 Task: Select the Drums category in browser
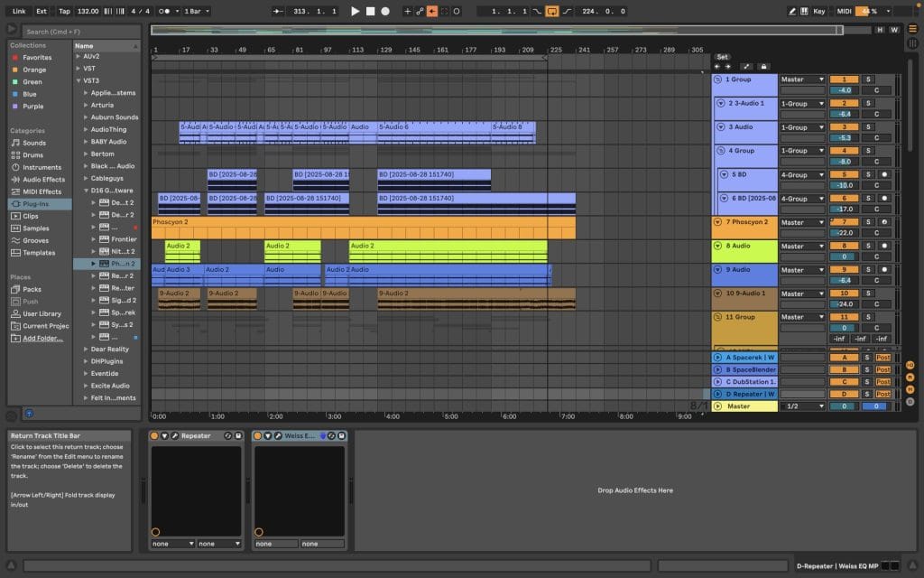pyautogui.click(x=32, y=155)
